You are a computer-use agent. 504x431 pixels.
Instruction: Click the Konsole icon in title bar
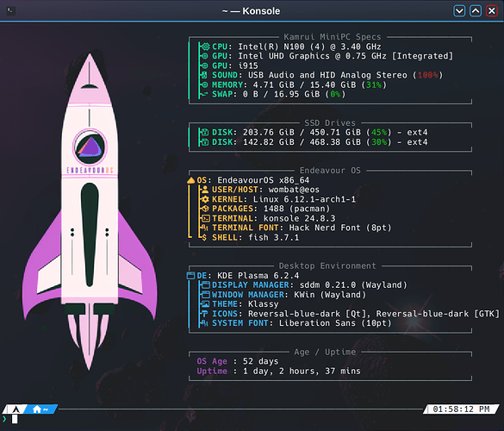(x=10, y=11)
